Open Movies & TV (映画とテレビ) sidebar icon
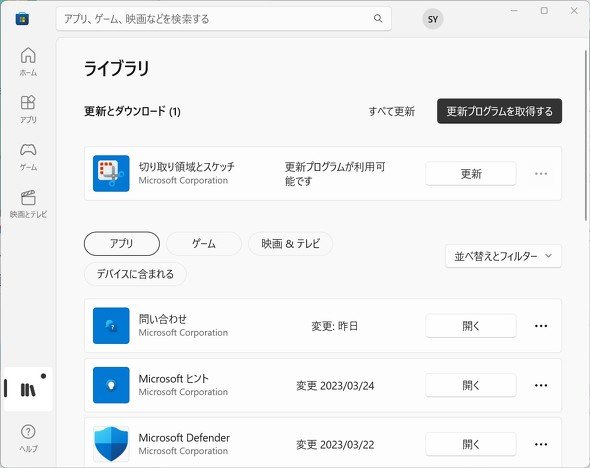This screenshot has height=468, width=590. point(28,204)
